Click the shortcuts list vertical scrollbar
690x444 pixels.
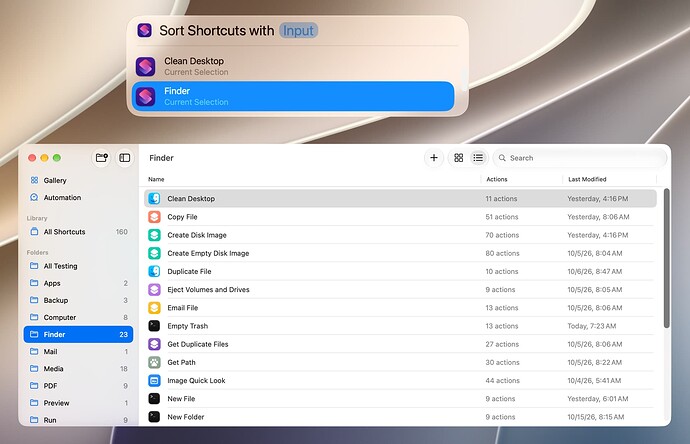[x=666, y=258]
